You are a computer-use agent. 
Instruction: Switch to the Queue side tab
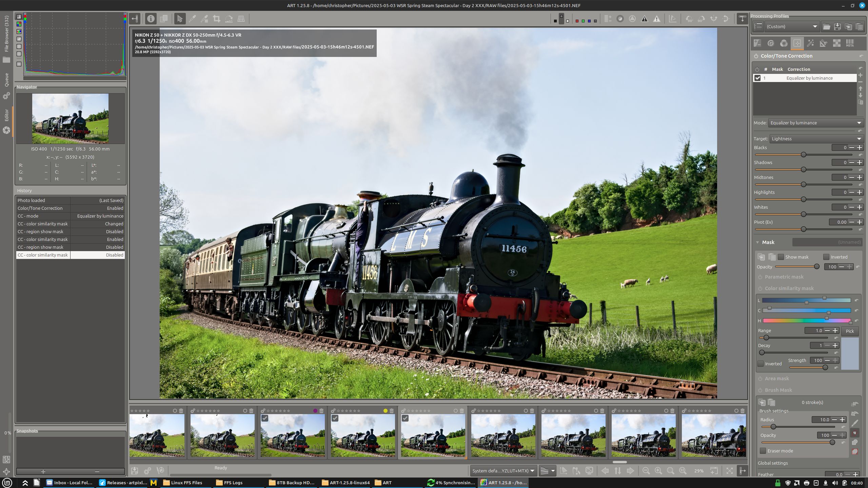6,80
